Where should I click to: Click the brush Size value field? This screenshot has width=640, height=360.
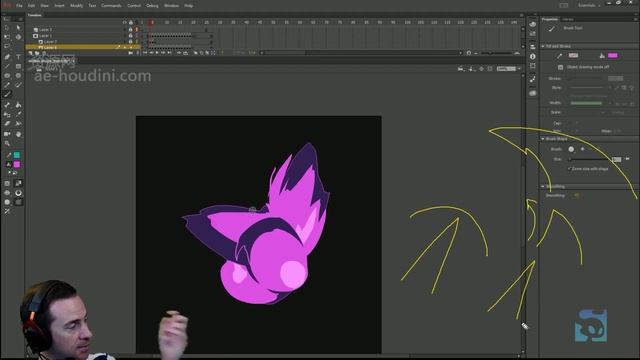(x=617, y=159)
